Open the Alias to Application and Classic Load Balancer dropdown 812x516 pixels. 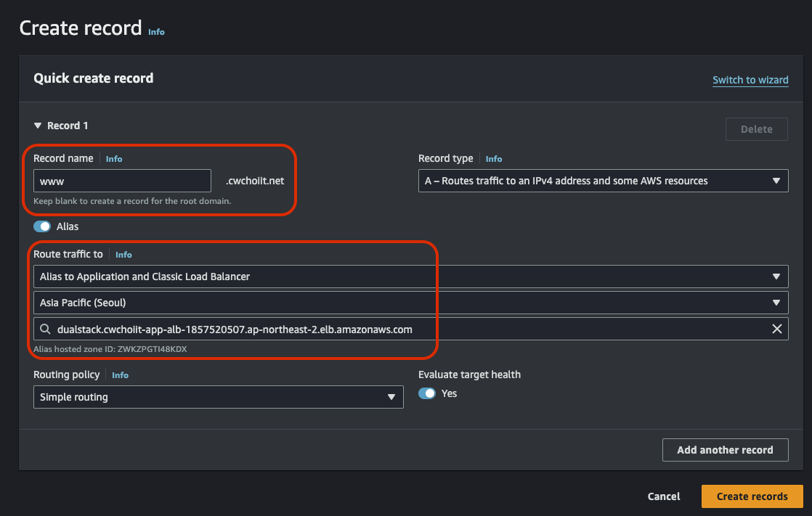click(x=410, y=277)
